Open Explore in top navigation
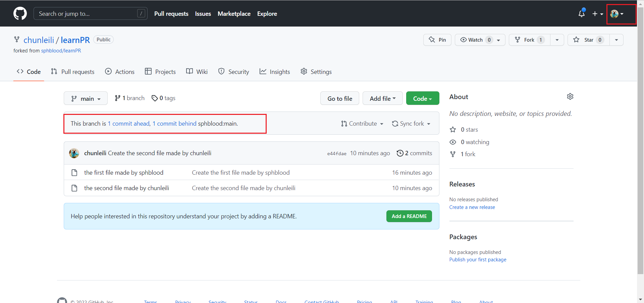This screenshot has width=644, height=303. (267, 14)
